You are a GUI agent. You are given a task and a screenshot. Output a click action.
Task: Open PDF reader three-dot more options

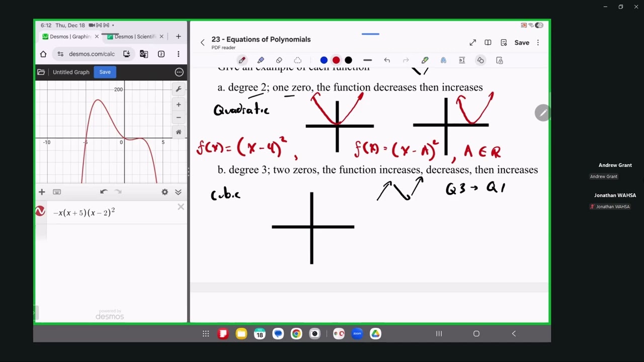(538, 43)
